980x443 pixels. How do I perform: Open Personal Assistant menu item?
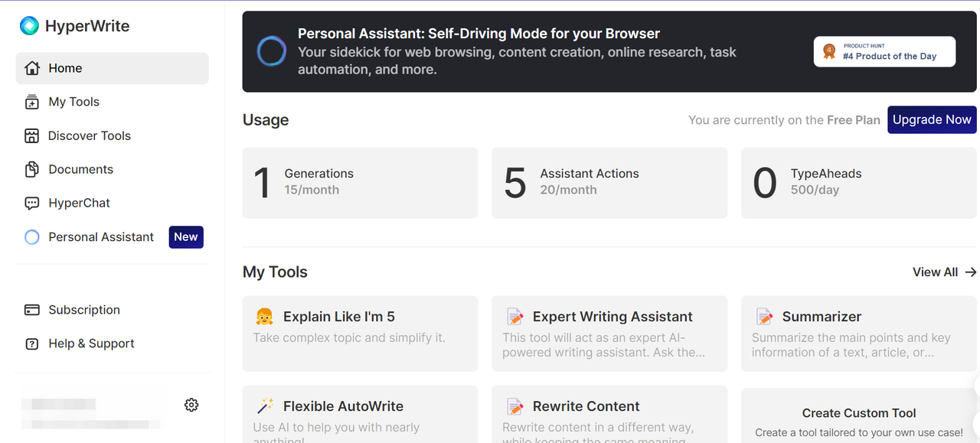(x=112, y=237)
